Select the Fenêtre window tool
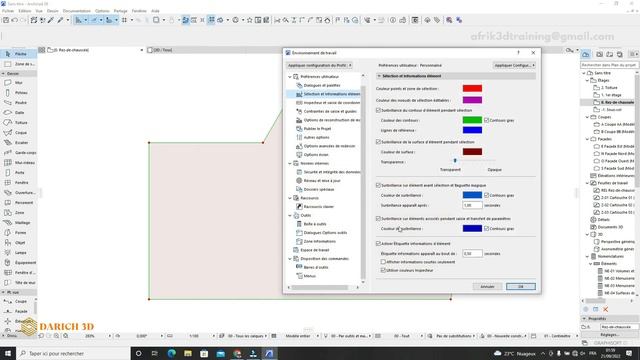This screenshot has height=360, width=640. (18, 182)
